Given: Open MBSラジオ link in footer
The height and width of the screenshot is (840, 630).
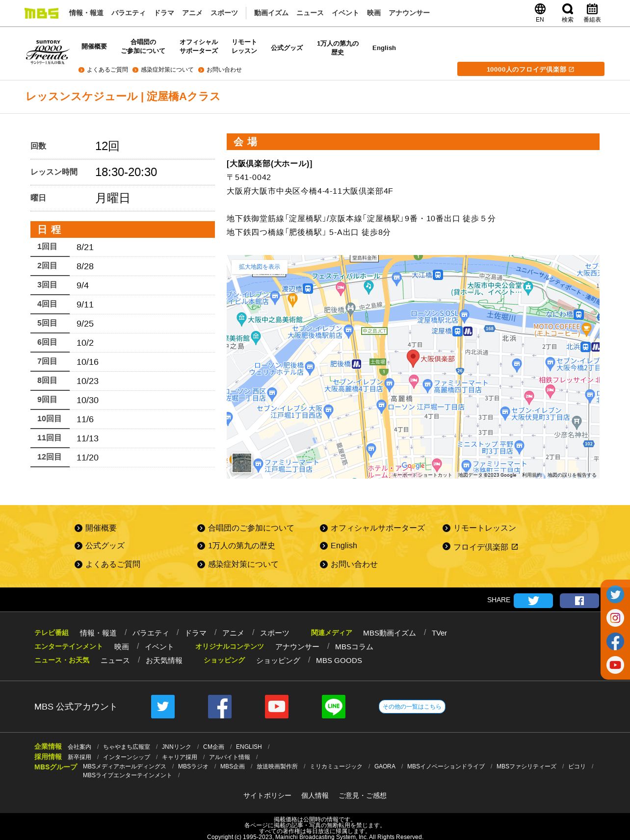Looking at the screenshot, I should click(193, 766).
